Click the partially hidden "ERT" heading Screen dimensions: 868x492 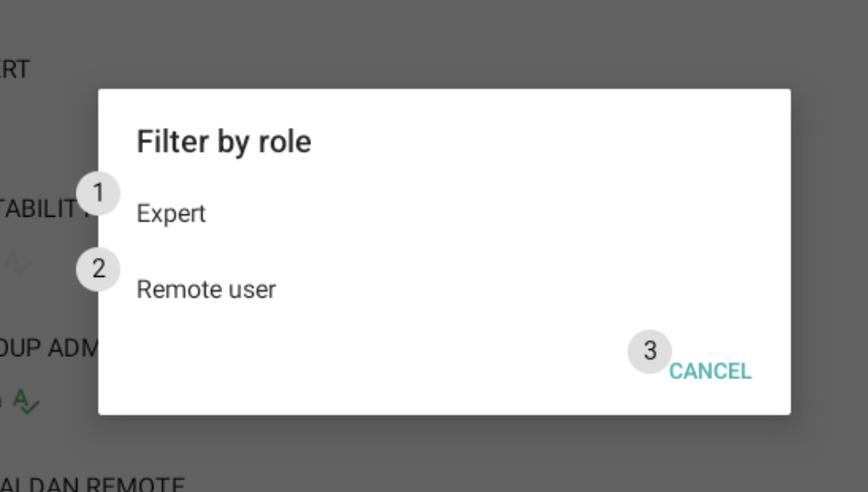[15, 70]
